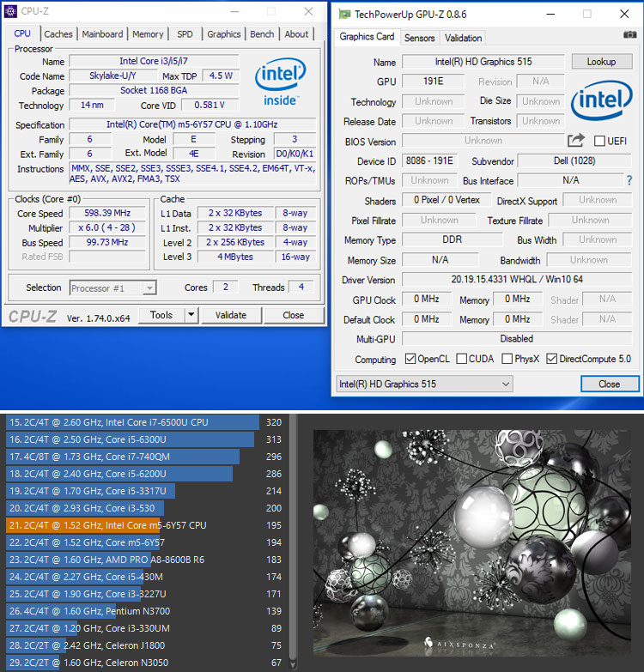The width and height of the screenshot is (644, 672).
Task: Select the Core i5-6200U ranking row
Action: [x=144, y=474]
